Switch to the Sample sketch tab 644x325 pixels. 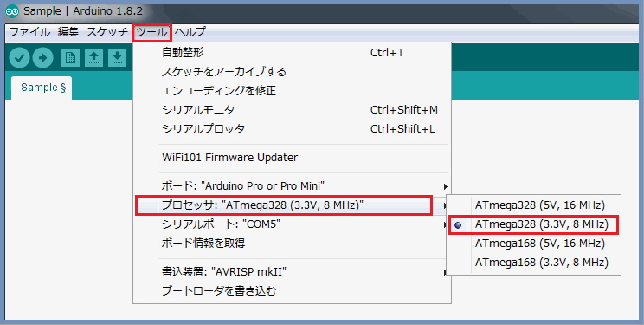[x=42, y=88]
